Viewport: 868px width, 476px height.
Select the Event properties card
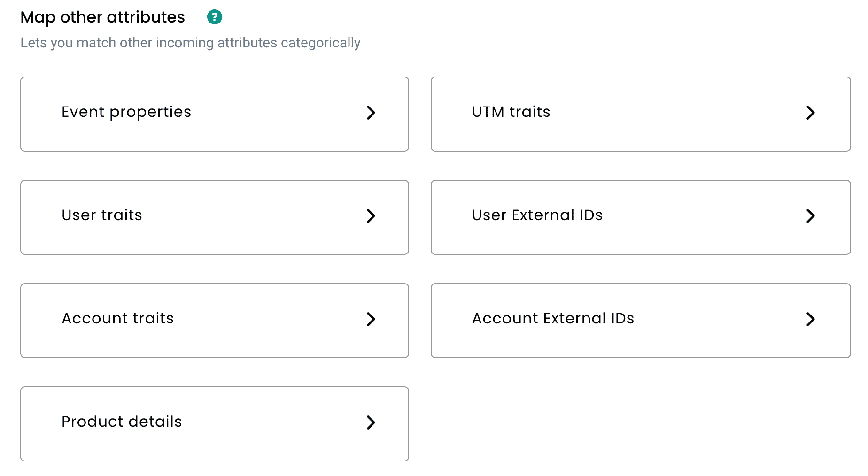(214, 113)
